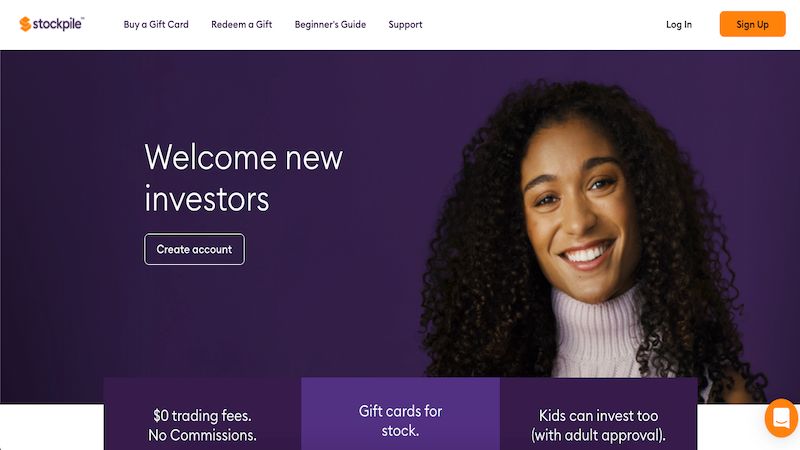Click the "(with adult approval)." text
This screenshot has height=450, width=800.
coord(598,435)
